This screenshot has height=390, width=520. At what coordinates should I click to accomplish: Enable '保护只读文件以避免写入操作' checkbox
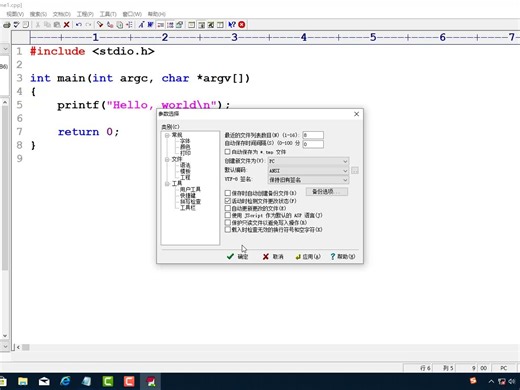(228, 222)
